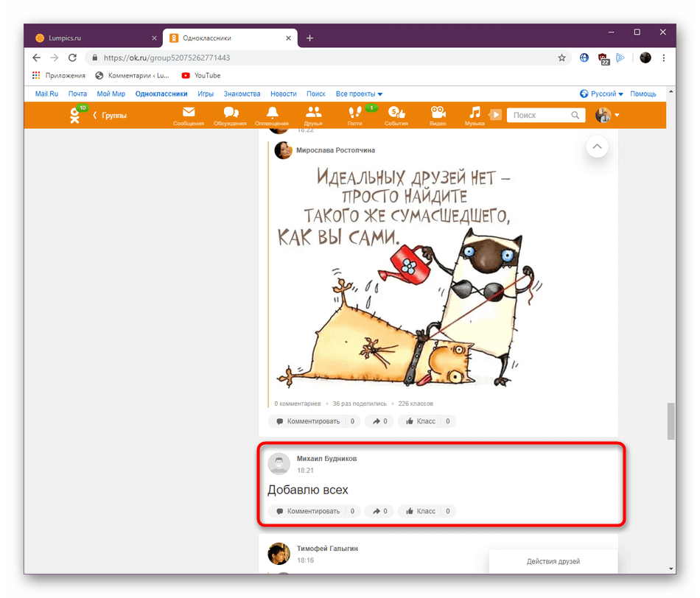The width and height of the screenshot is (700, 598).
Task: Open Mail.Ru link
Action: click(x=47, y=94)
